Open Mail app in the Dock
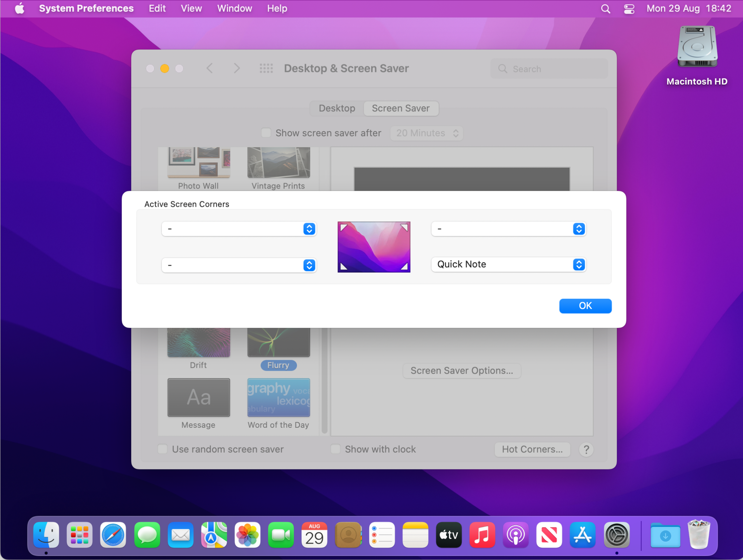The image size is (743, 560). [180, 535]
